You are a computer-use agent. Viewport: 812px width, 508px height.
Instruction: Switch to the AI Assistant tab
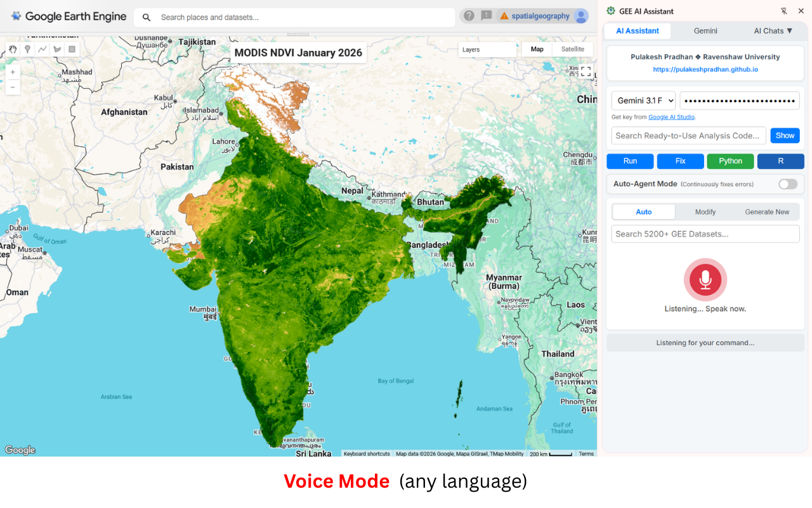point(638,30)
